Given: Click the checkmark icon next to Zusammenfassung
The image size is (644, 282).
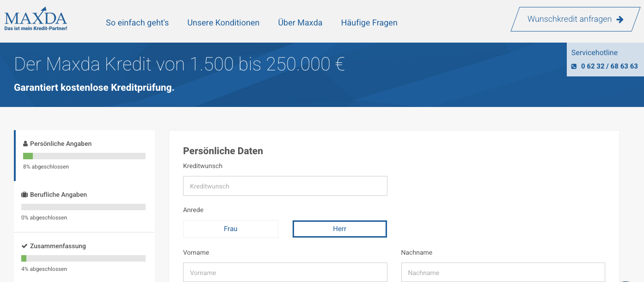Looking at the screenshot, I should tap(25, 246).
